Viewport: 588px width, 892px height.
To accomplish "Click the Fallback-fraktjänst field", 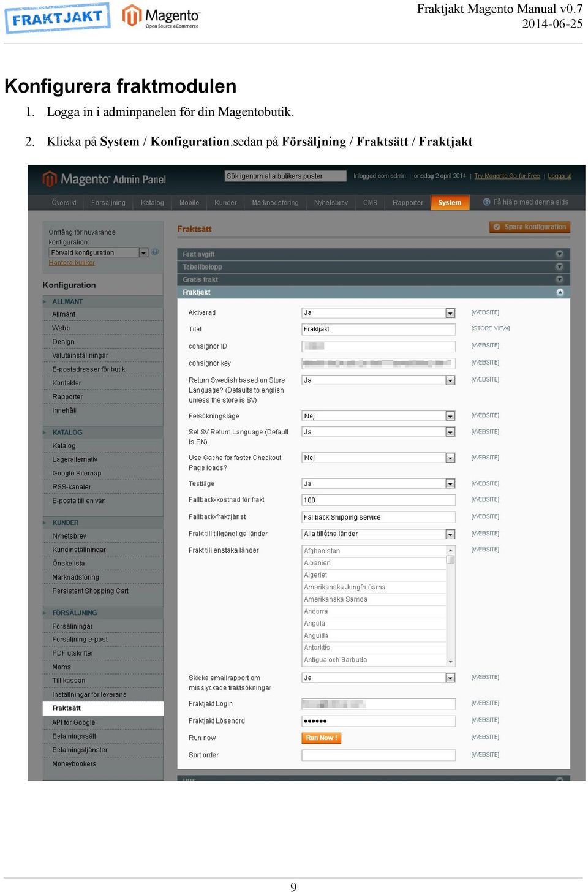I will 379,517.
